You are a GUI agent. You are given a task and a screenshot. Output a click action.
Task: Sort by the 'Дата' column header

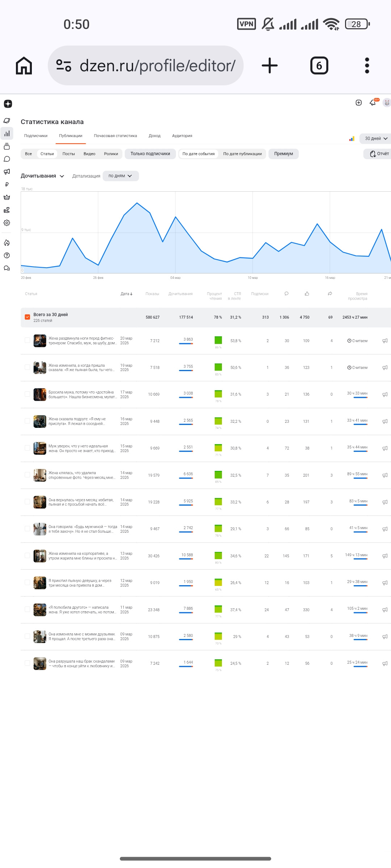pyautogui.click(x=126, y=294)
